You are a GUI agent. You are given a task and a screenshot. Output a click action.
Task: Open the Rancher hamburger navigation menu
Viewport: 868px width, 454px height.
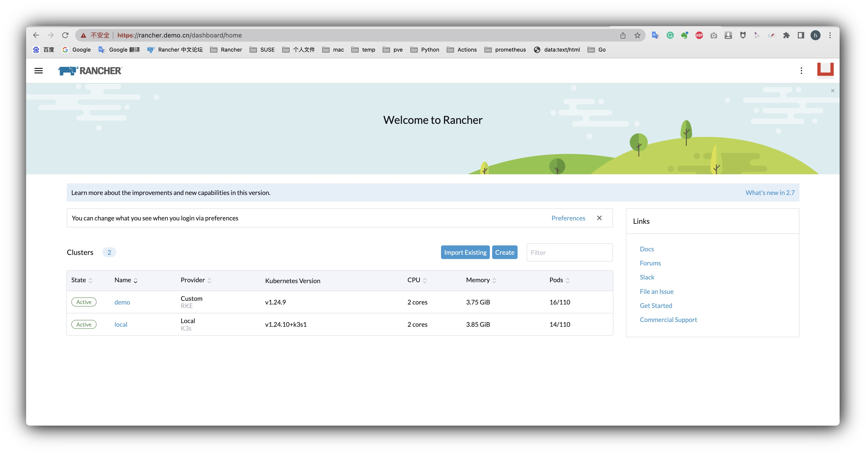tap(39, 71)
